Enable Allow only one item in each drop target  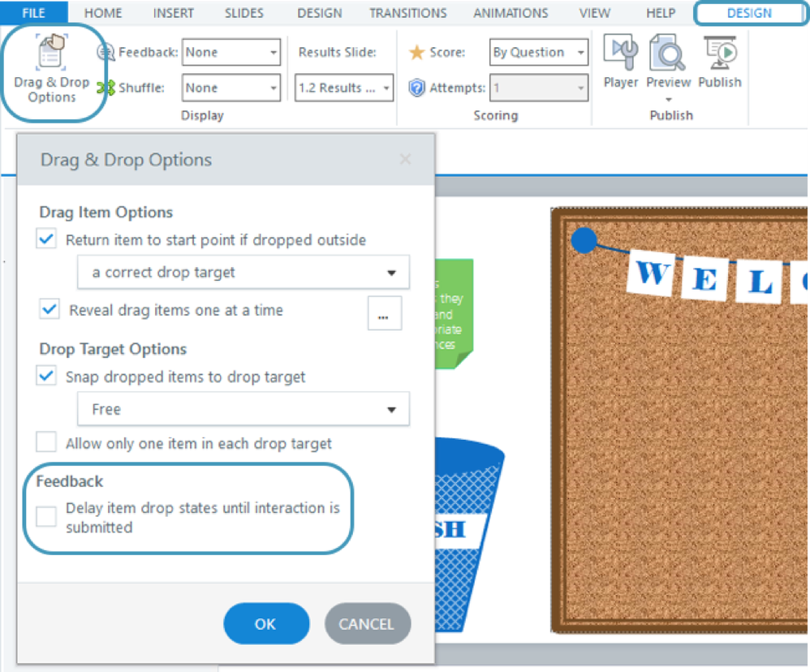(46, 442)
